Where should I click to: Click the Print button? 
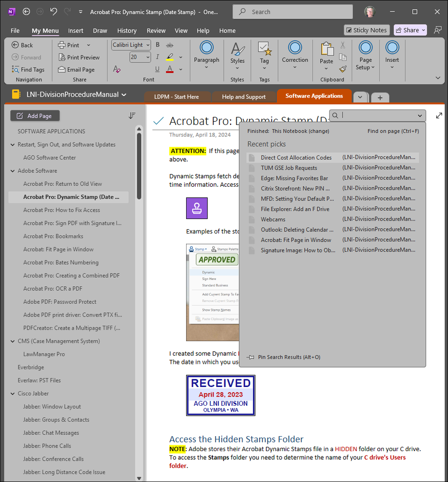click(69, 45)
